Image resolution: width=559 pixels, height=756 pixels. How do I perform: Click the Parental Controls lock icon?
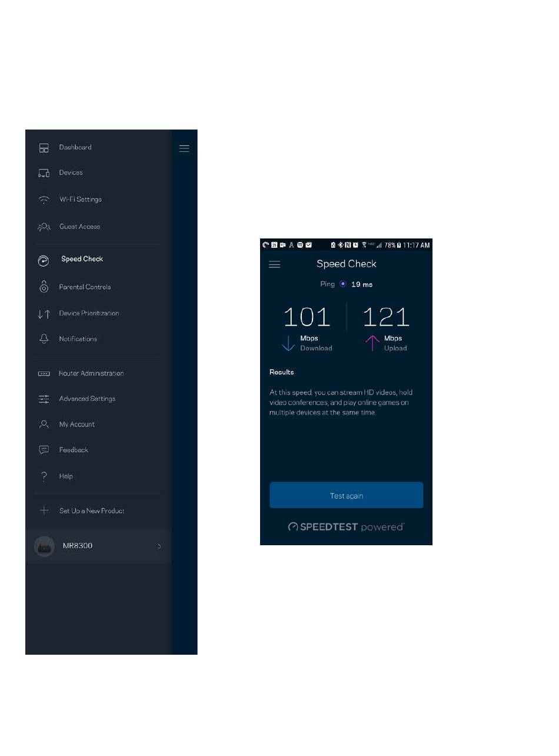click(x=44, y=287)
